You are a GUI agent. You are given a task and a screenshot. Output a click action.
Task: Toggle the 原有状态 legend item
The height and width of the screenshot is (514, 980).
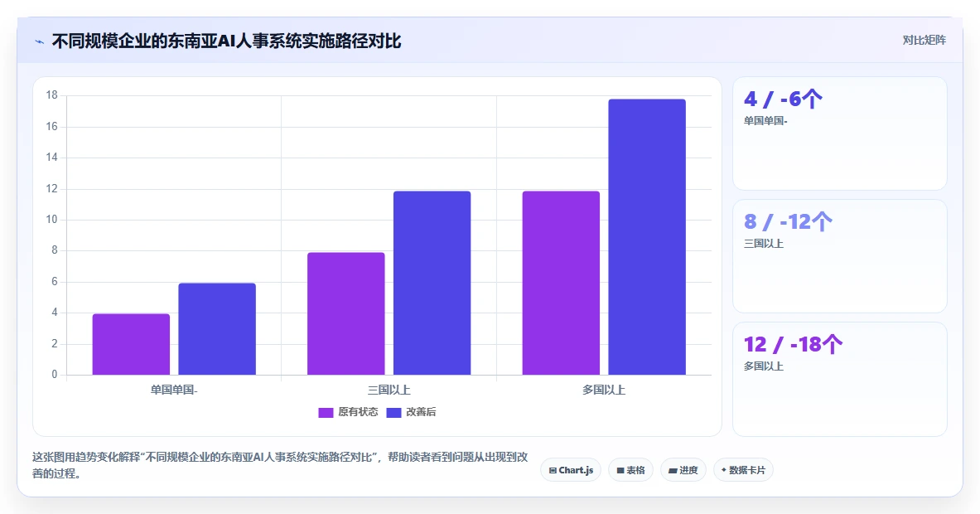pyautogui.click(x=348, y=412)
